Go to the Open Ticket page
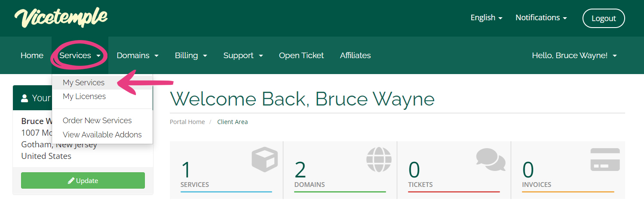Image resolution: width=644 pixels, height=205 pixels. pos(301,56)
